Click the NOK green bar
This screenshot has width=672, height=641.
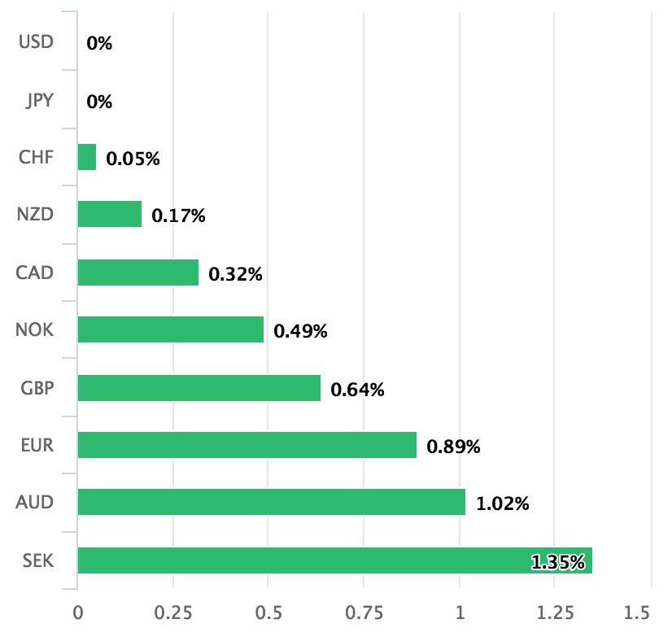[171, 329]
